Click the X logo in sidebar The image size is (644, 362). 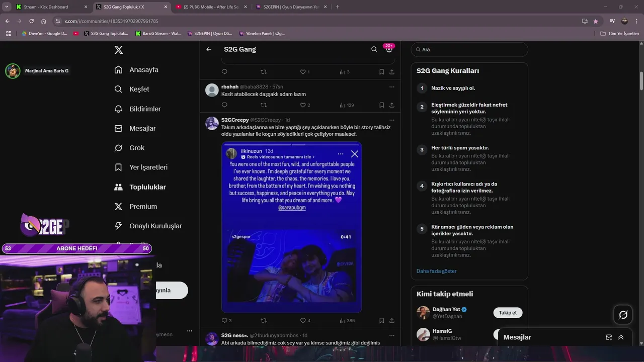pyautogui.click(x=119, y=50)
